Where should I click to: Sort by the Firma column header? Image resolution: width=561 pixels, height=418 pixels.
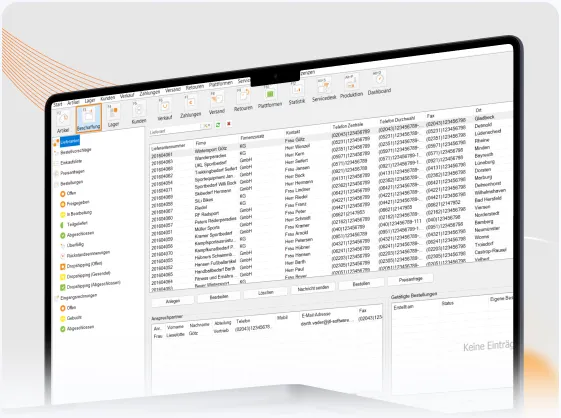[x=200, y=143]
